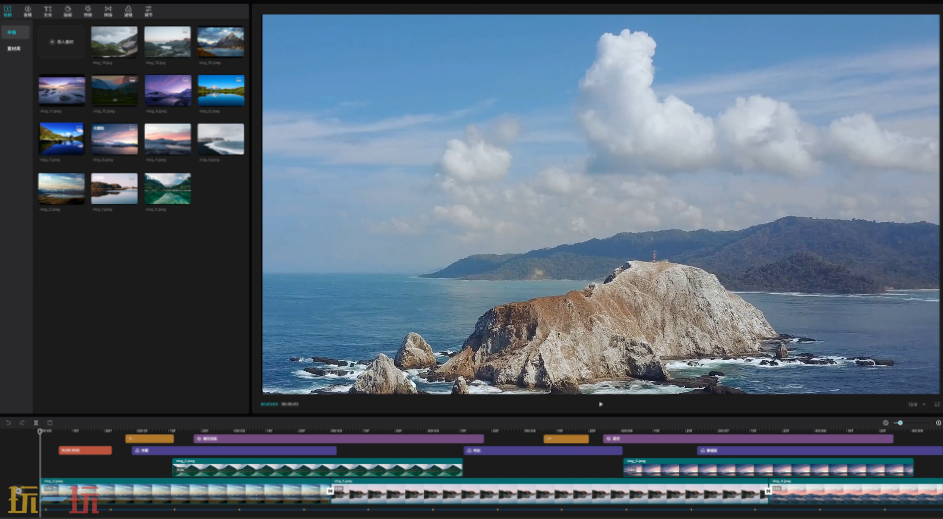943x519 pixels.
Task: Select the deep blue lake with hillside thumbnail
Action: click(x=61, y=140)
